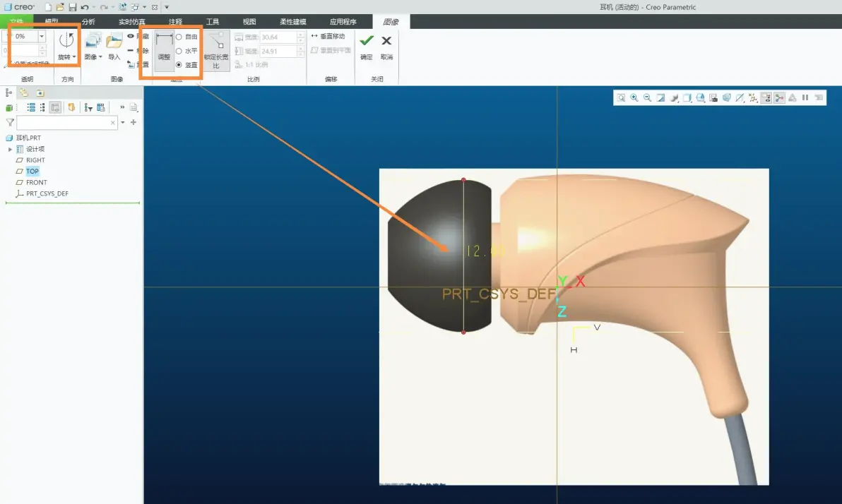Select the 竖直 radio button
Image resolution: width=842 pixels, height=504 pixels.
179,64
